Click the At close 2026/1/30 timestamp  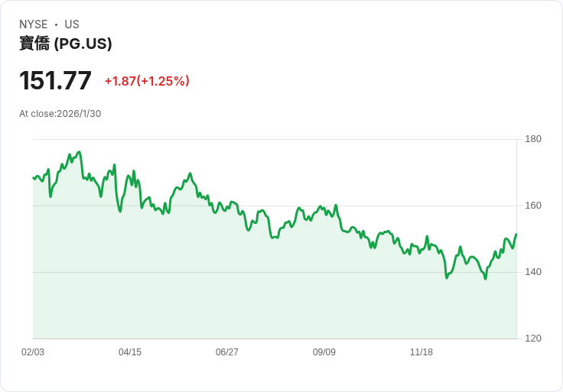point(60,114)
